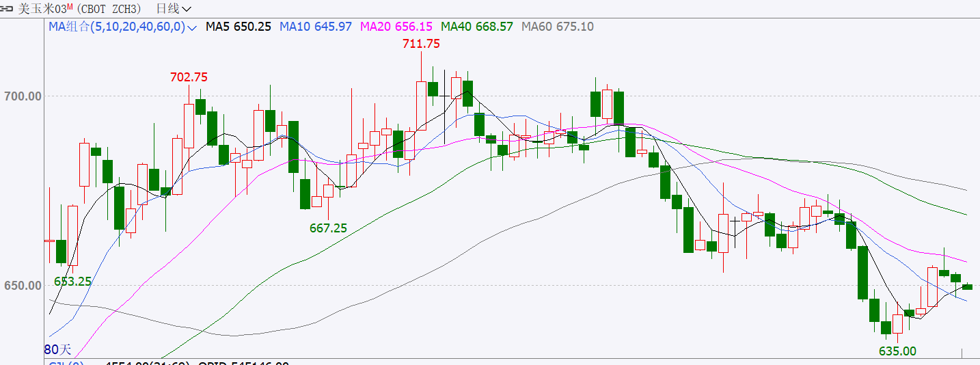980x365 pixels.
Task: Click the 650.00 price axis label
Action: (x=22, y=285)
